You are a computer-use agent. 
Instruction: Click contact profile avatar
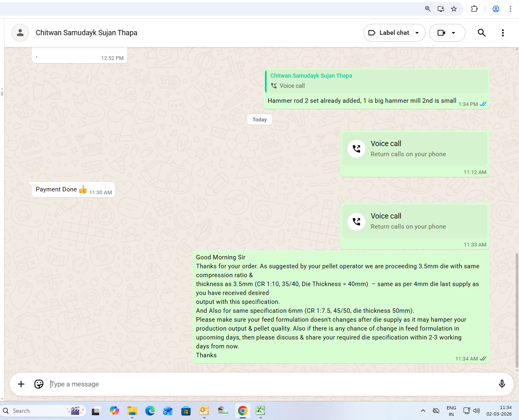[20, 33]
